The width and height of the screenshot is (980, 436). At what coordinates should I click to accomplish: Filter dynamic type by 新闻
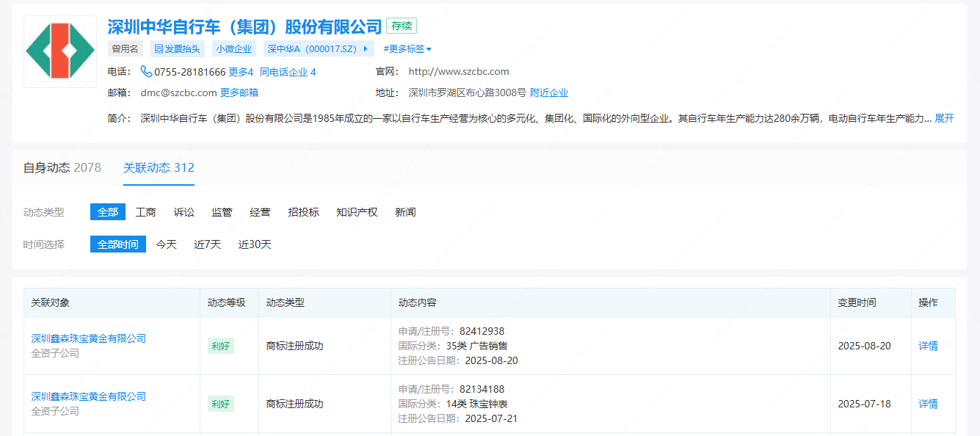[405, 212]
